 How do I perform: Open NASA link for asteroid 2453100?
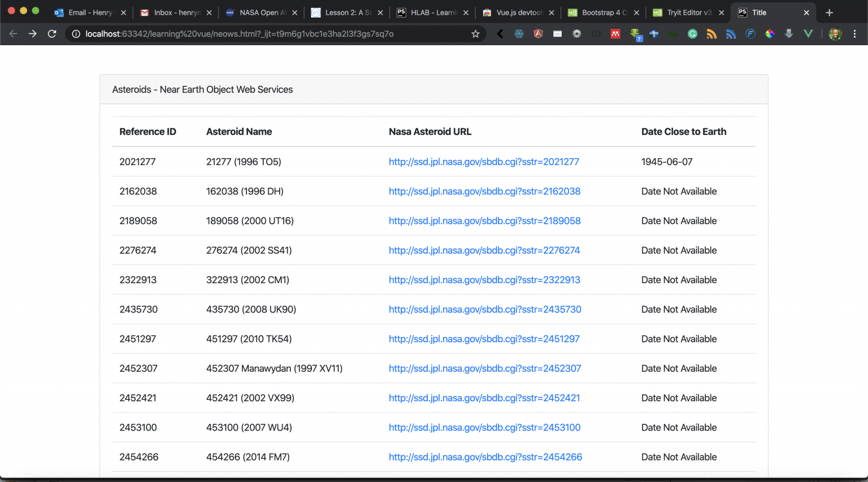click(484, 427)
